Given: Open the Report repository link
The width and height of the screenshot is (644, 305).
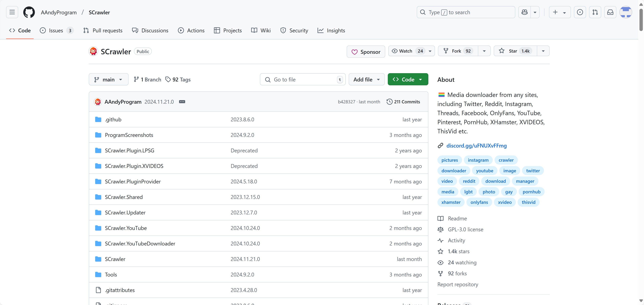Looking at the screenshot, I should tap(458, 284).
